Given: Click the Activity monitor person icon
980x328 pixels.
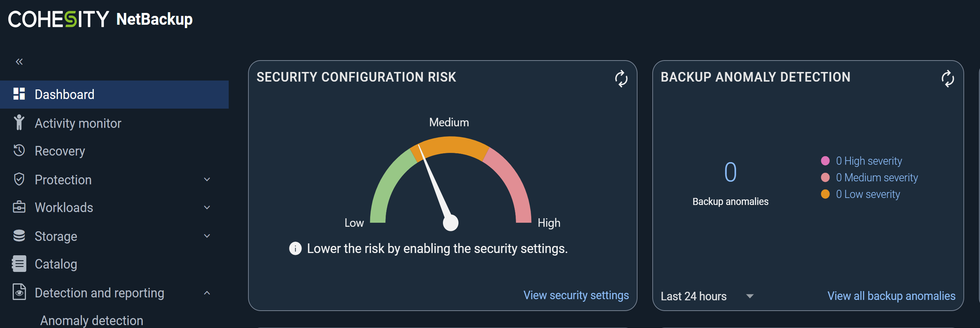Looking at the screenshot, I should tap(19, 123).
